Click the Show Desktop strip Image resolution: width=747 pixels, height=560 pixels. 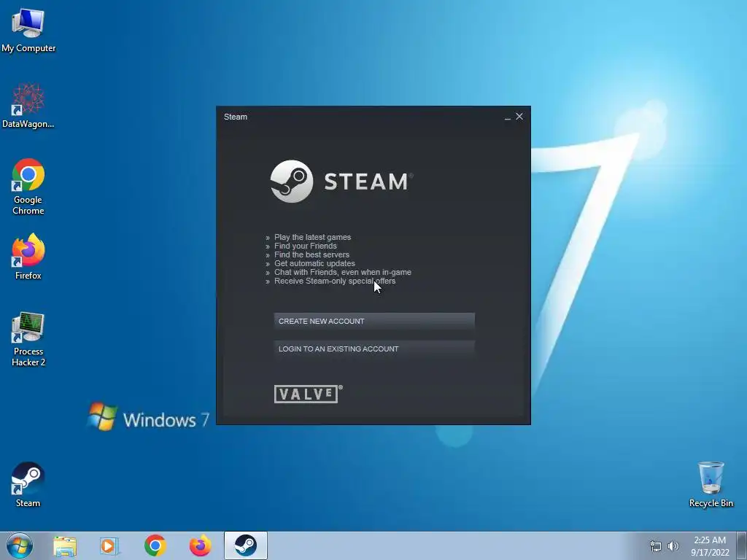[742, 545]
